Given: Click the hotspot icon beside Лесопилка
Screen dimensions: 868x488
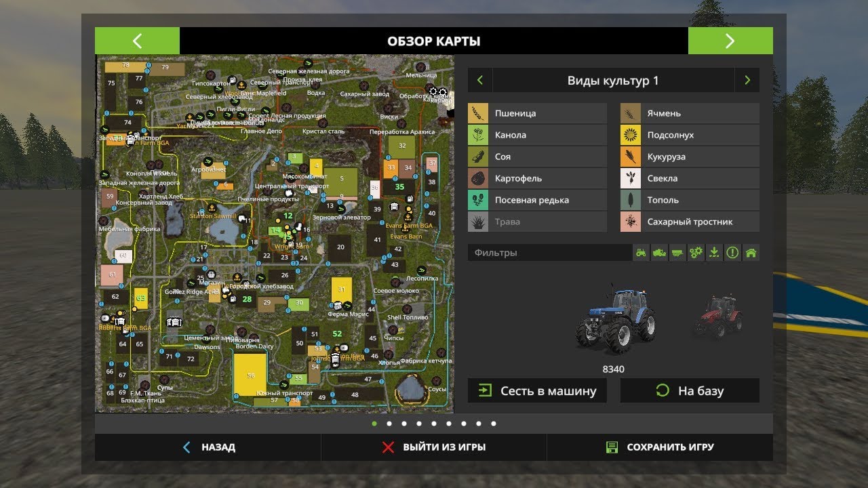Looking at the screenshot, I should 423,270.
